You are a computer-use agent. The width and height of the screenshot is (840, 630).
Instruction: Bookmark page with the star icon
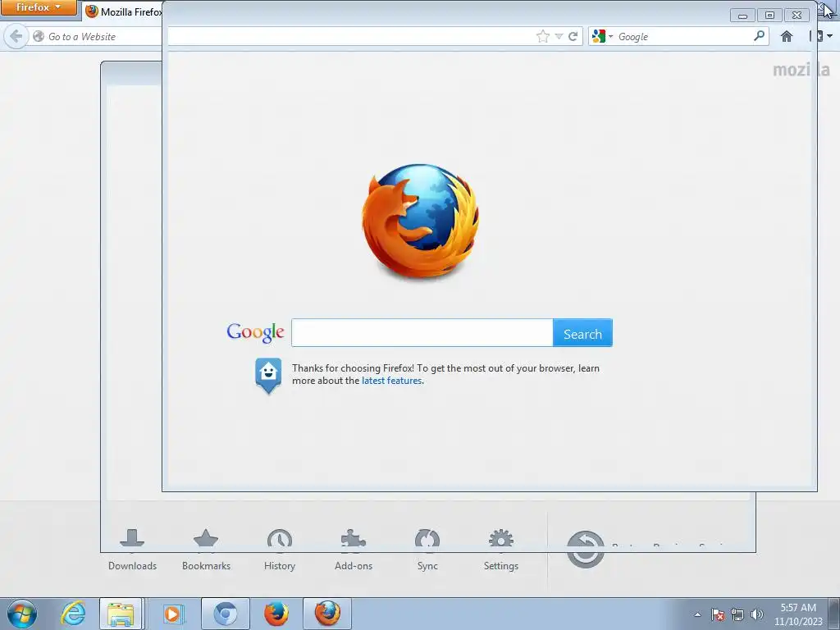[x=543, y=36]
